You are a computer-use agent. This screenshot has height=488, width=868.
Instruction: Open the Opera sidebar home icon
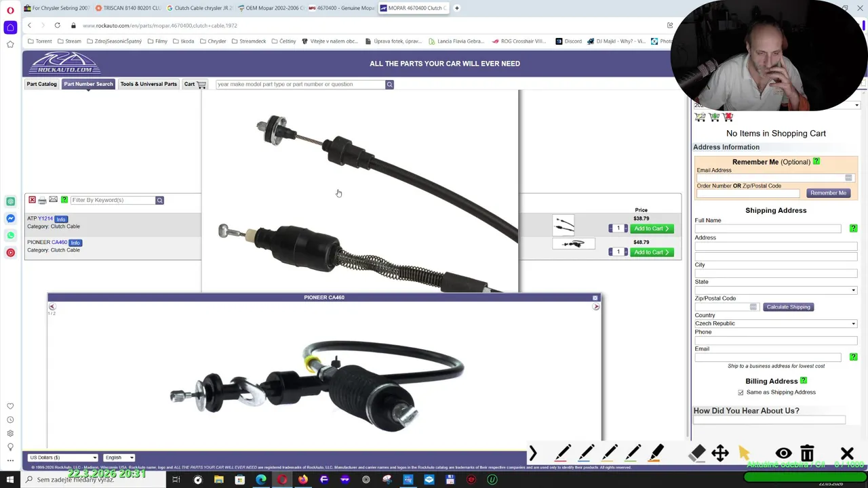pos(10,27)
